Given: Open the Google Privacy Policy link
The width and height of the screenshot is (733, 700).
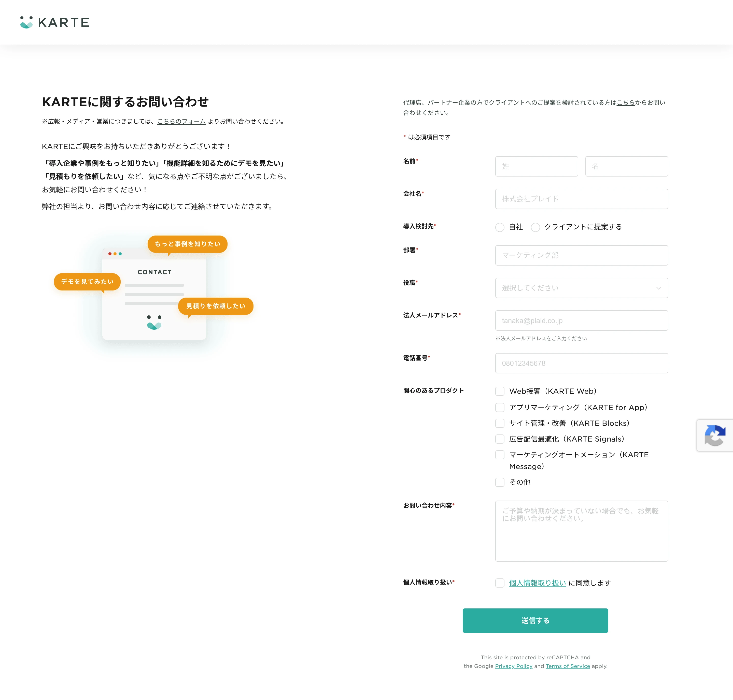Looking at the screenshot, I should [513, 666].
